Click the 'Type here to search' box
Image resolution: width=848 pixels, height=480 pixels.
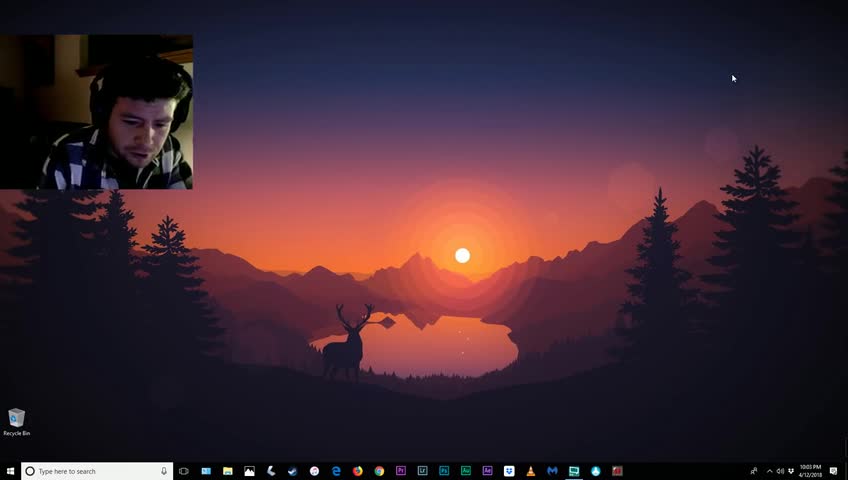(97, 471)
